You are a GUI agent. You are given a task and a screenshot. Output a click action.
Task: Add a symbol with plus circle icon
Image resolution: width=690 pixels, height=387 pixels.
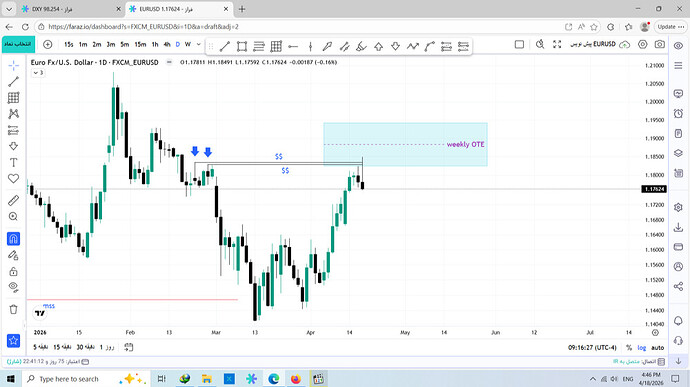[x=48, y=44]
